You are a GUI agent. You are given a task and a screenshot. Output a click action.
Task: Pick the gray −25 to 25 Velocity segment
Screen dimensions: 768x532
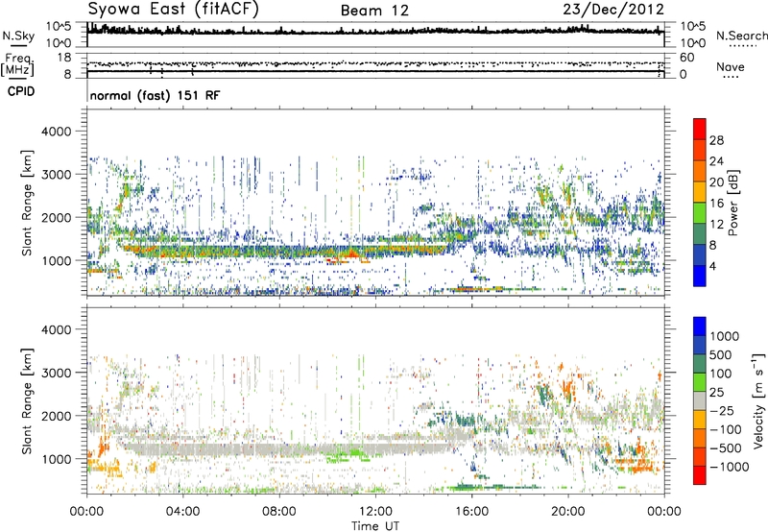[700, 401]
